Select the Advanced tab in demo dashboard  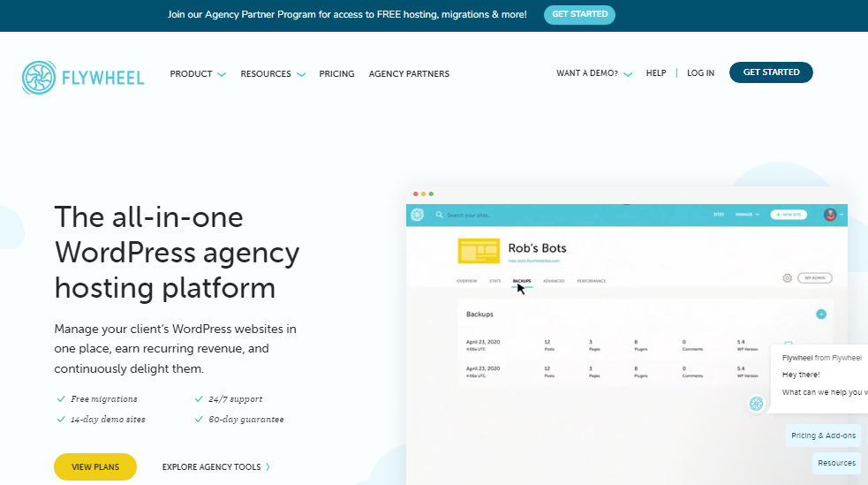click(554, 281)
